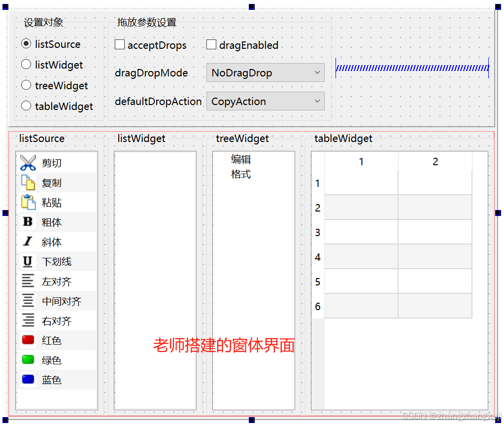Click the clipboard paste icon beside 粘贴
The height and width of the screenshot is (425, 504).
(x=28, y=202)
